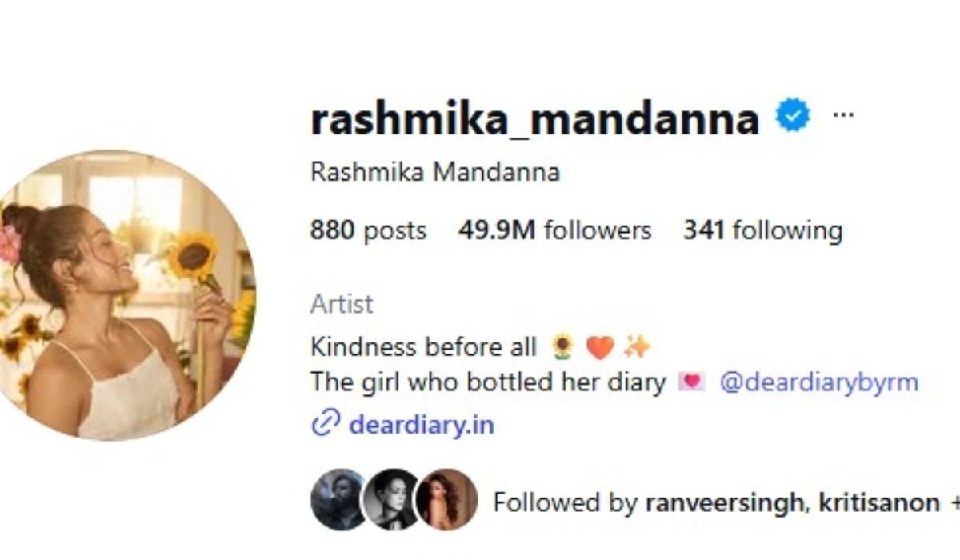Click the Artist category label
Image resolution: width=960 pixels, height=560 pixels.
[x=342, y=304]
